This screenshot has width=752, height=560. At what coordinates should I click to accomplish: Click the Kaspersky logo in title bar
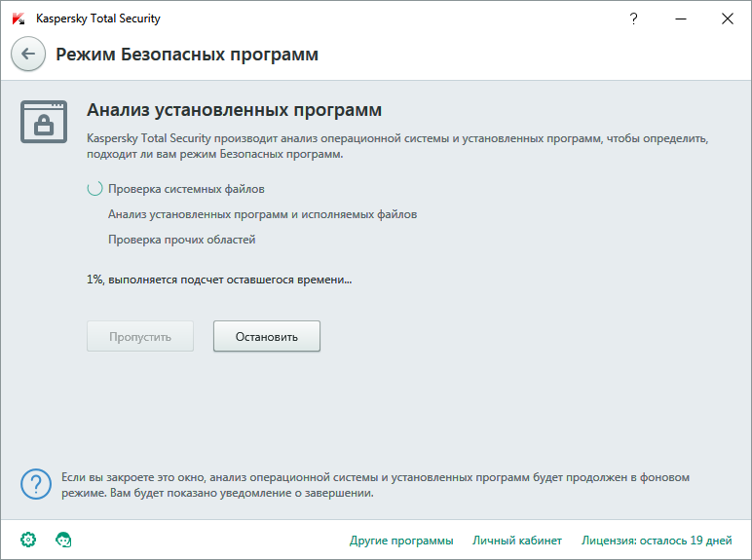click(x=19, y=19)
